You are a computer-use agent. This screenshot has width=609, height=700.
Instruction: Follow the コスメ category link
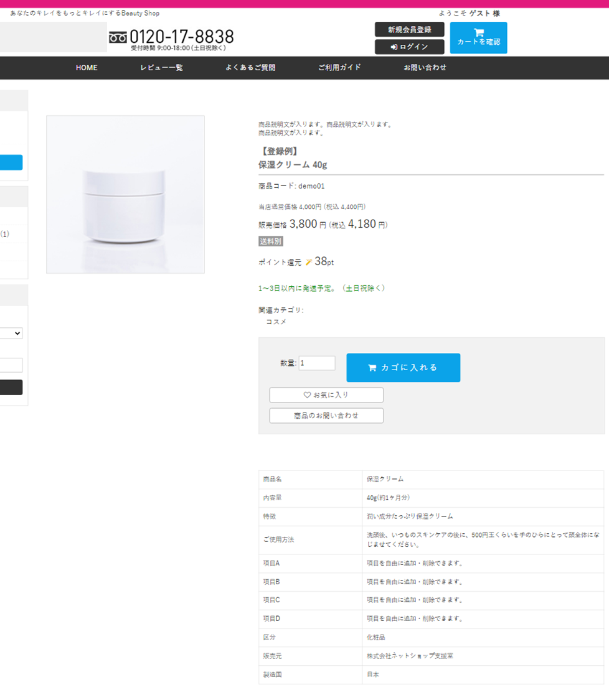click(276, 322)
